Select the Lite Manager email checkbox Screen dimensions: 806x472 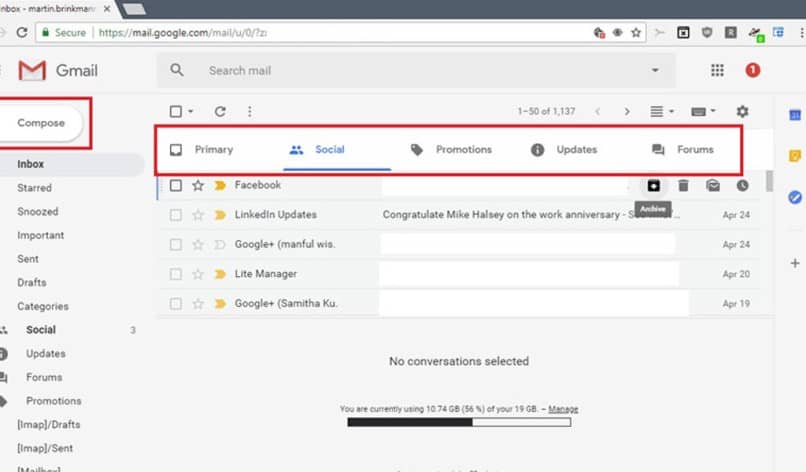tap(176, 274)
